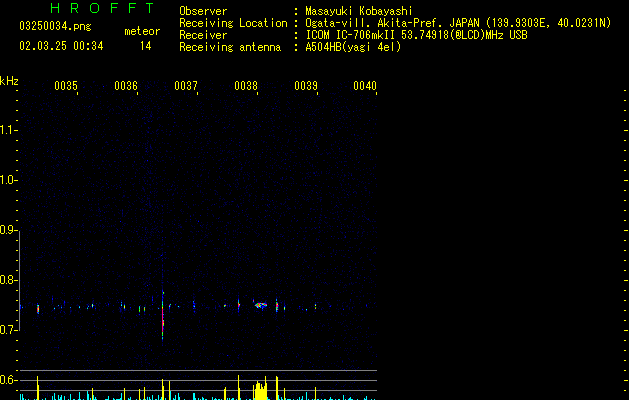Viewport: 629px width, 400px height.
Task: Click the 1.0 kHz axis label
Action: 7,180
